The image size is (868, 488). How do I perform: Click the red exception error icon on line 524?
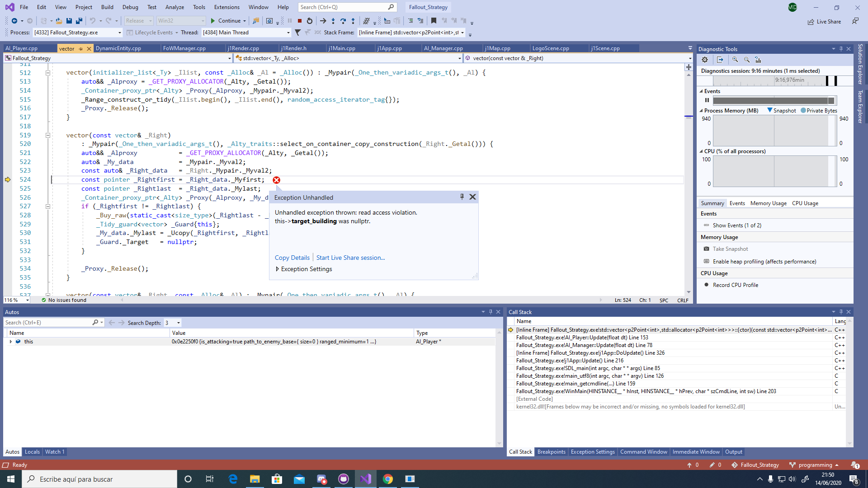point(276,180)
